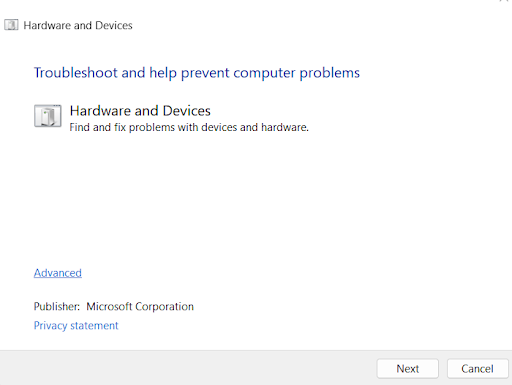Viewport: 512px width, 385px height.
Task: Click the gray footer bar beside Next
Action: (x=187, y=368)
